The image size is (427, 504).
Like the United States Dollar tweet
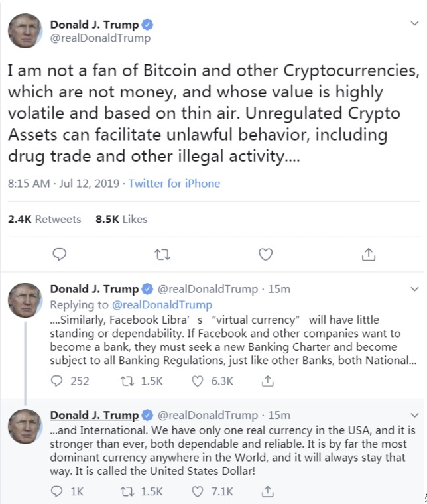pyautogui.click(x=198, y=491)
